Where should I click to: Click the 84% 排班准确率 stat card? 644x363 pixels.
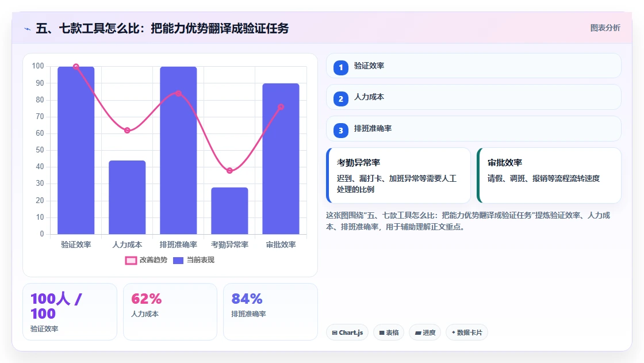(270, 312)
